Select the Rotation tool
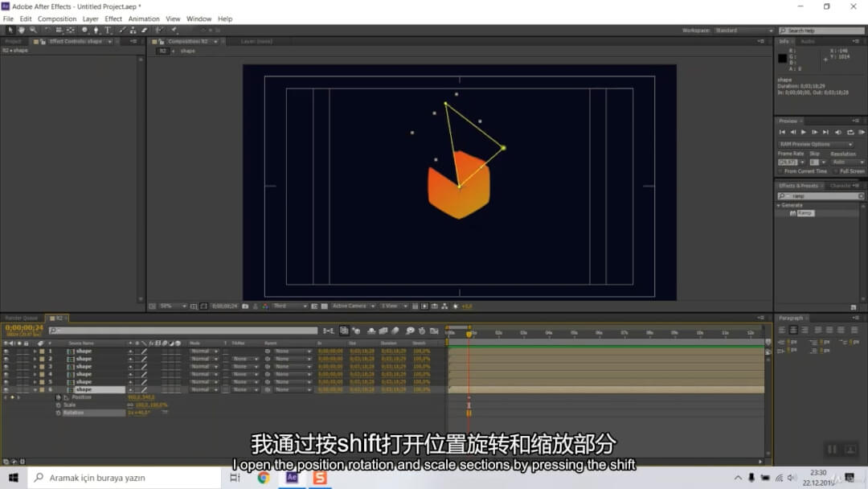This screenshot has width=868, height=489. 47,31
